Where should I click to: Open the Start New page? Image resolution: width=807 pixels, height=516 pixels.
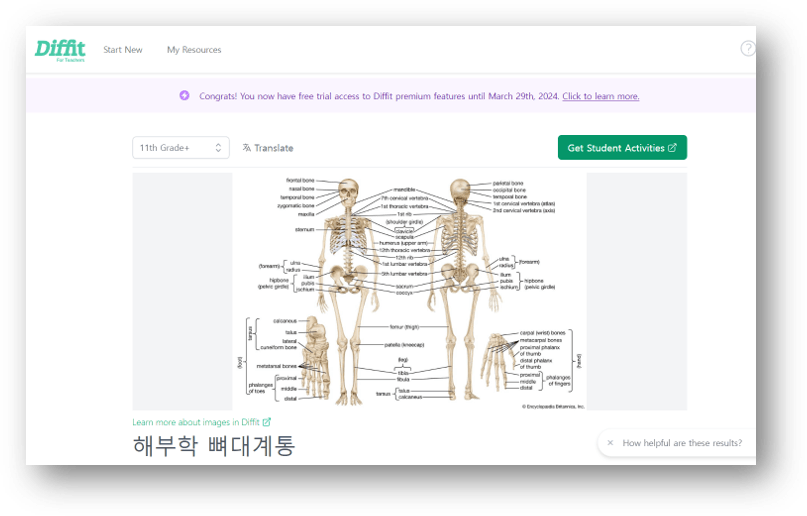tap(122, 50)
